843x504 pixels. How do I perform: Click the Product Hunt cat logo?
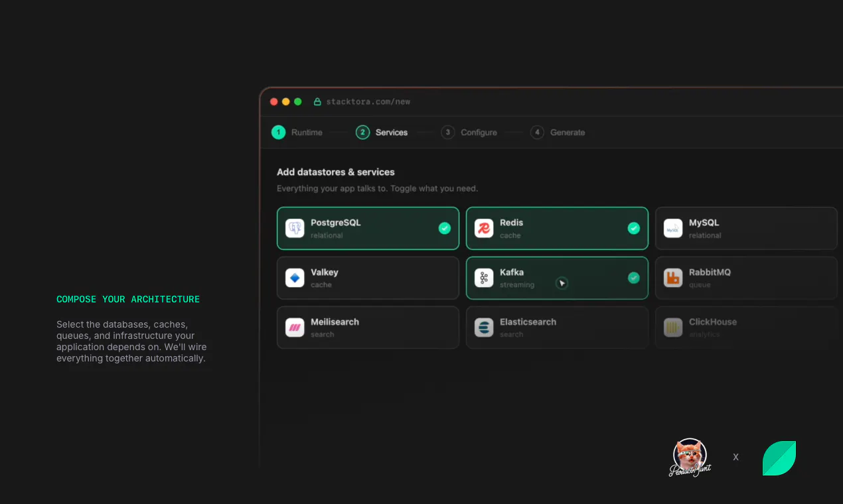pos(690,458)
